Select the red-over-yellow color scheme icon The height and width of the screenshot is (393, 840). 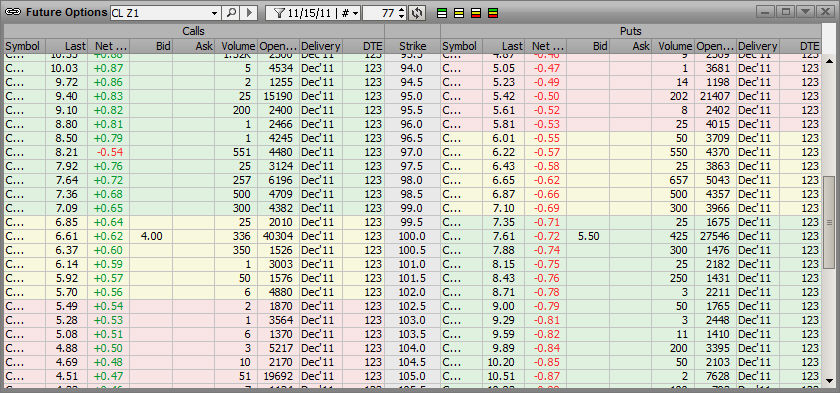coord(476,13)
